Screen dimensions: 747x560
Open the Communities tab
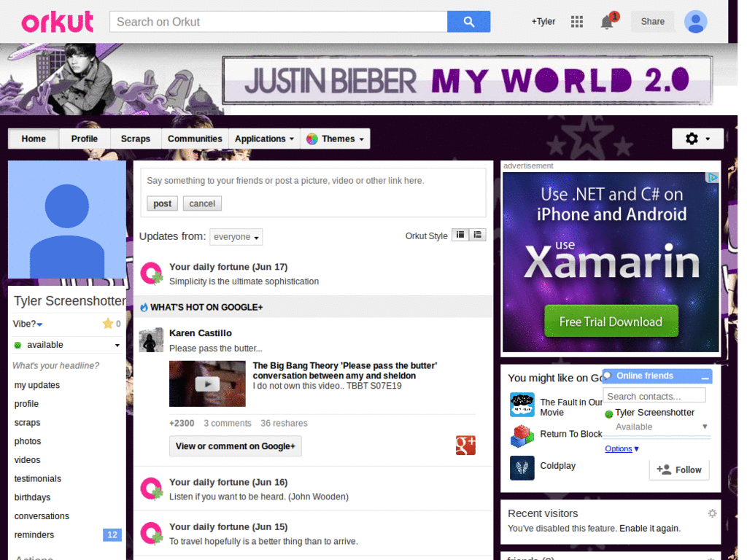tap(195, 139)
